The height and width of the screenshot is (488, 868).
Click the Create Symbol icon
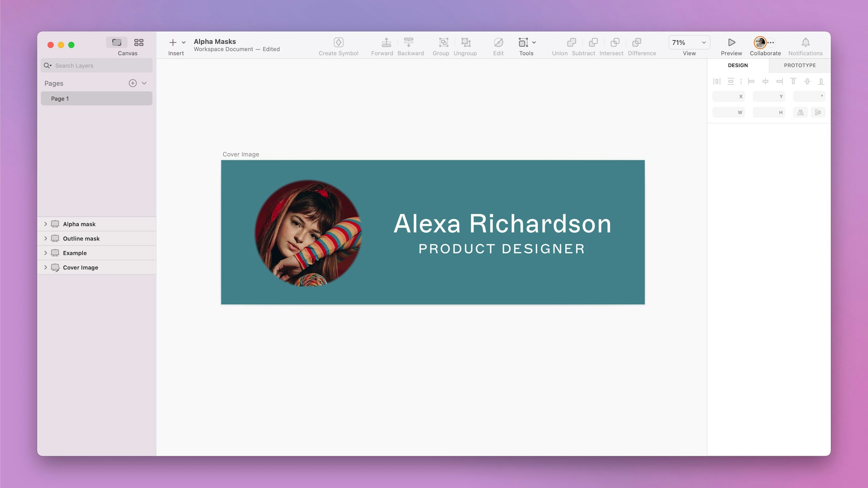point(338,42)
